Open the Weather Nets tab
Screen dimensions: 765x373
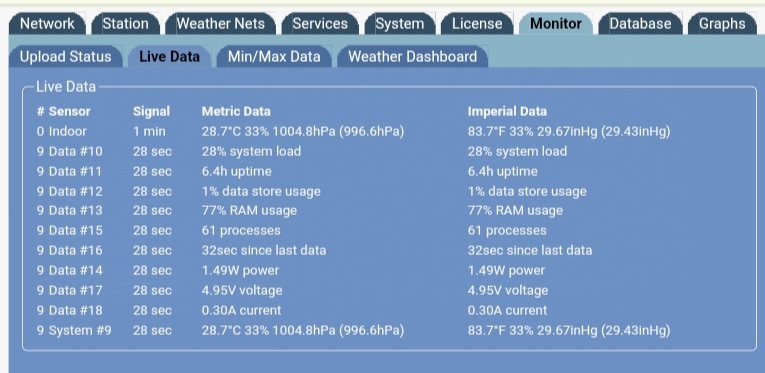pos(221,24)
